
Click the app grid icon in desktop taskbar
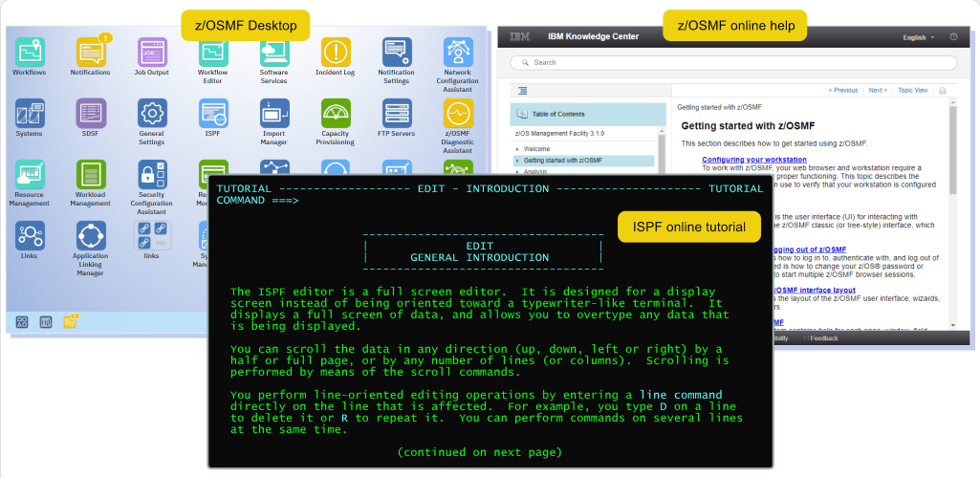(x=22, y=322)
